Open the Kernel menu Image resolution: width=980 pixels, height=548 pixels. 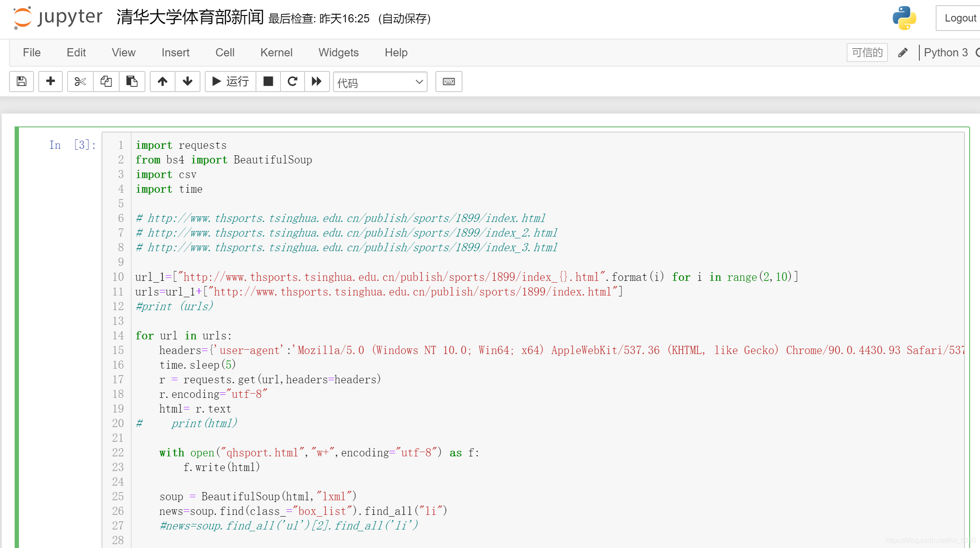point(276,52)
